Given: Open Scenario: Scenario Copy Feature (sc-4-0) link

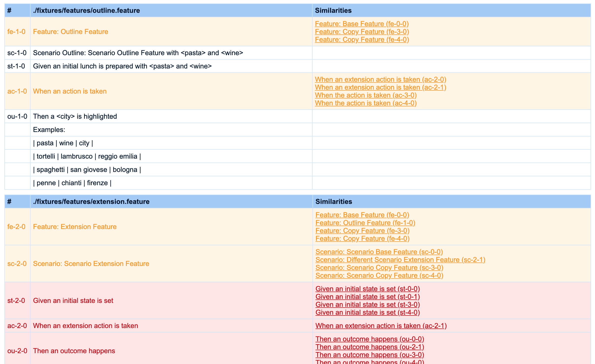Looking at the screenshot, I should [379, 276].
